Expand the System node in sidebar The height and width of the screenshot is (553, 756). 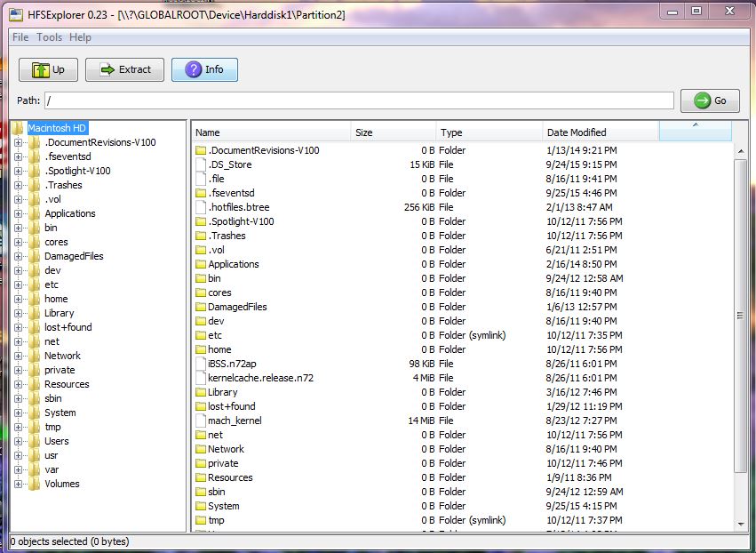[x=19, y=413]
